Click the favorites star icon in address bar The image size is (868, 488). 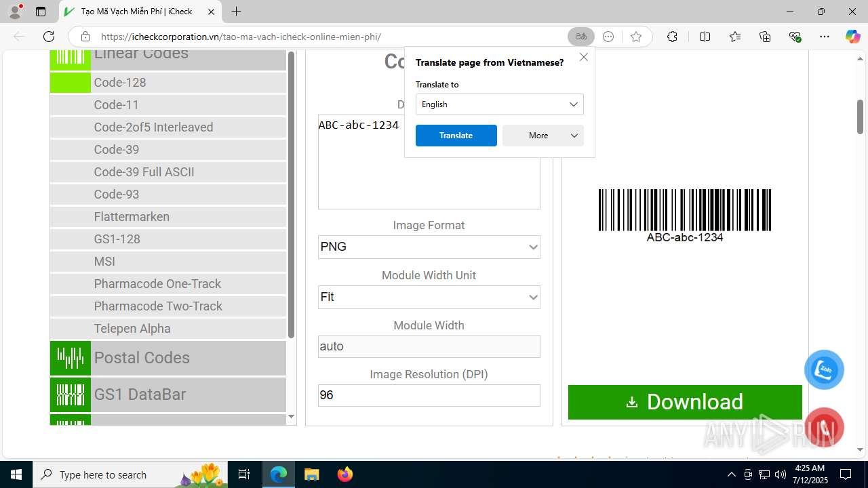point(635,37)
